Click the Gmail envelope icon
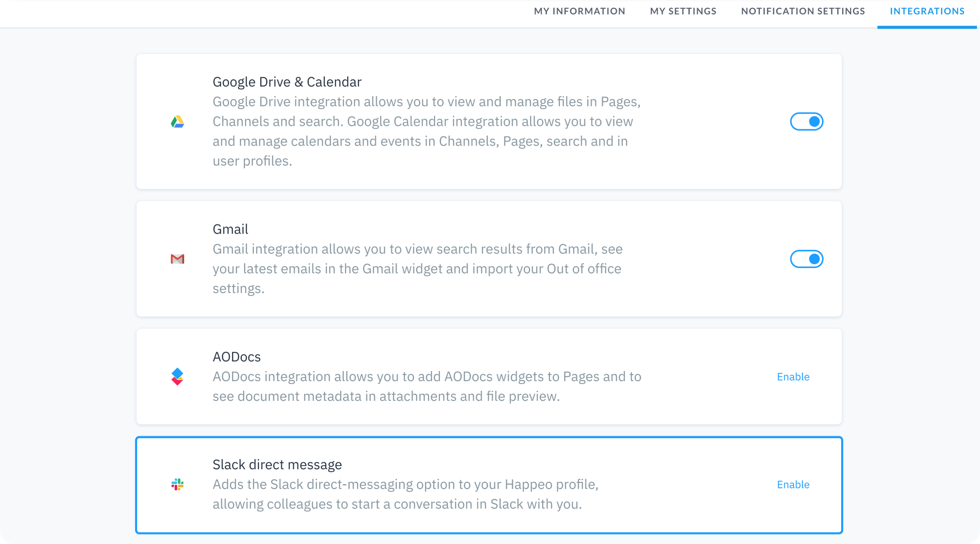 pyautogui.click(x=177, y=259)
